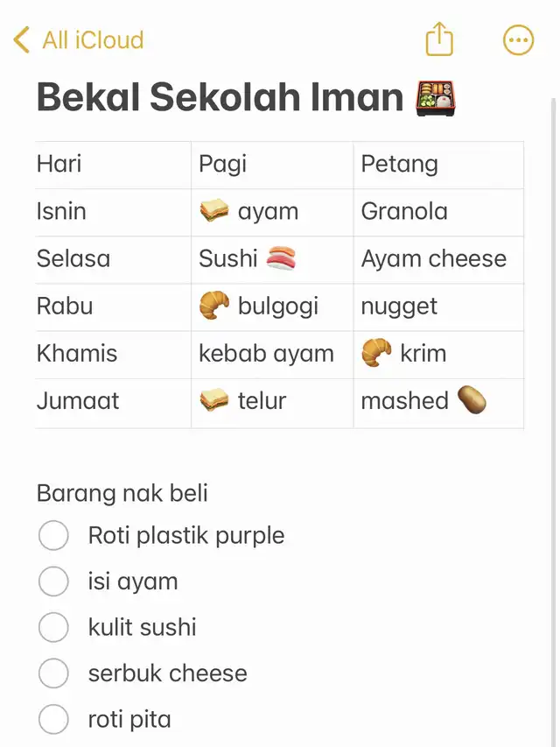Select the Pagi column header cell
Screen dimensions: 560x747
pyautogui.click(x=272, y=165)
